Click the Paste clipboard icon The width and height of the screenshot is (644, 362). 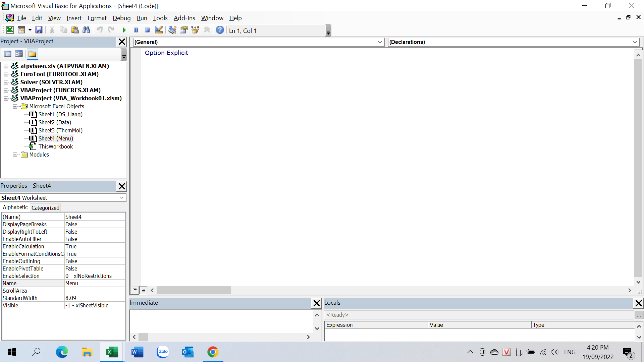pyautogui.click(x=75, y=30)
